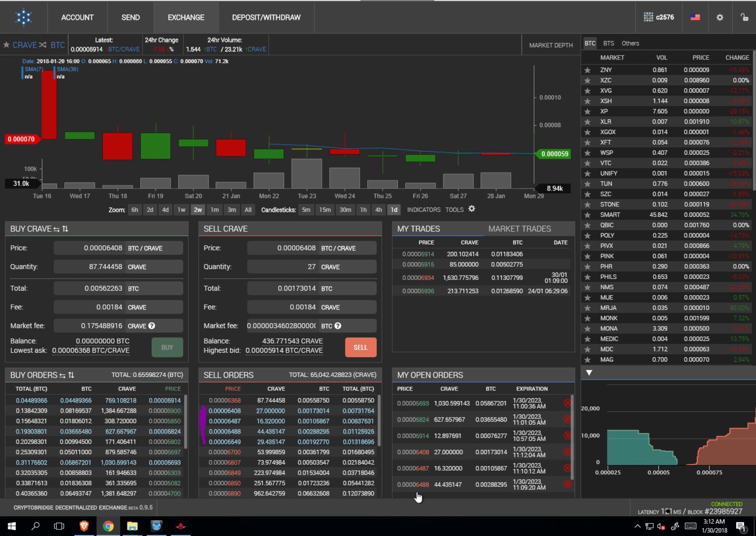The height and width of the screenshot is (536, 756).
Task: Swap Buy Crave panel horizontal position
Action: click(x=56, y=229)
